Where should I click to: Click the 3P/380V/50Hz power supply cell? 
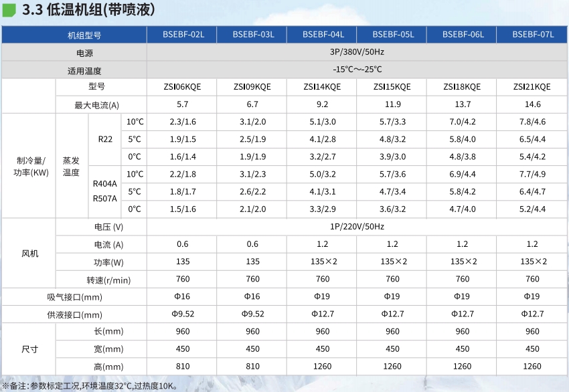point(357,52)
